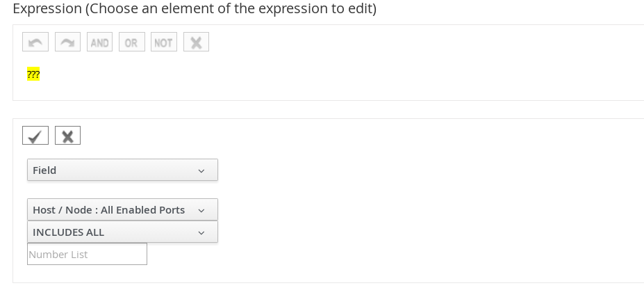Click the 'Field' text label in the dropdown
The image size is (644, 288).
pos(44,170)
